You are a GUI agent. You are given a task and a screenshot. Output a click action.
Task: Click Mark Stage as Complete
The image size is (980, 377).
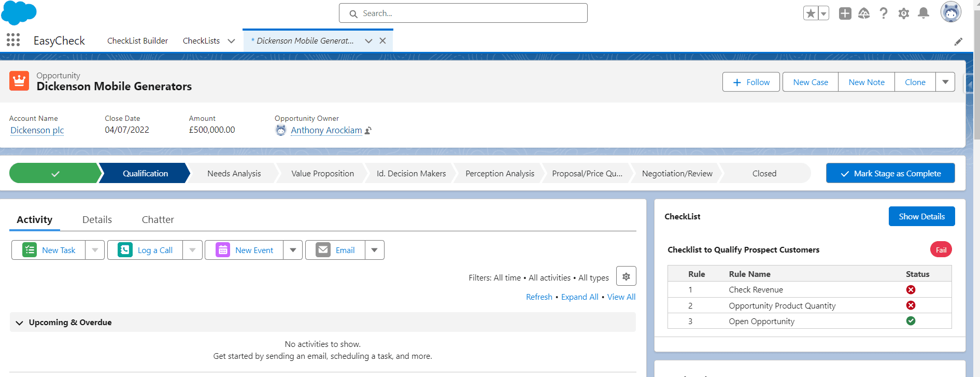(890, 173)
